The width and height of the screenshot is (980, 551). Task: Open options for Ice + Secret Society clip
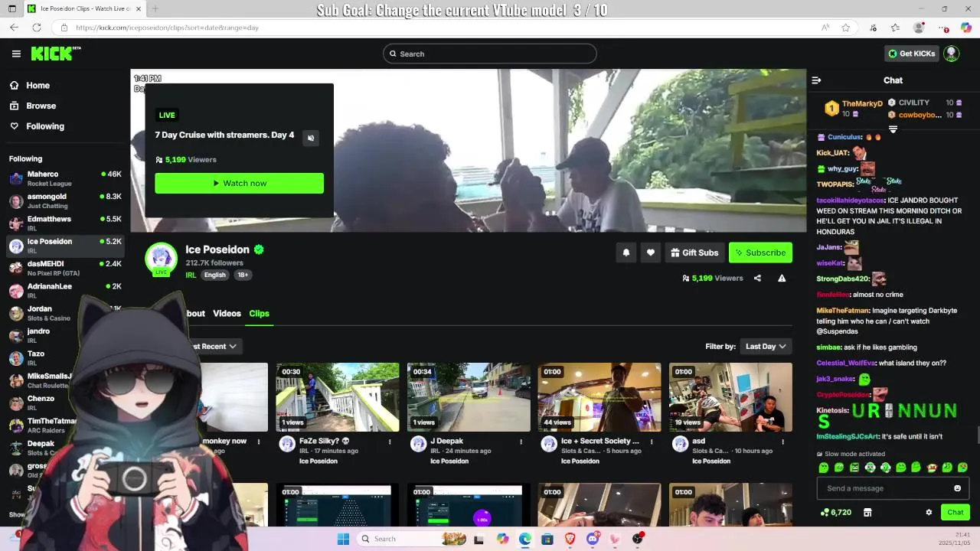click(x=652, y=442)
